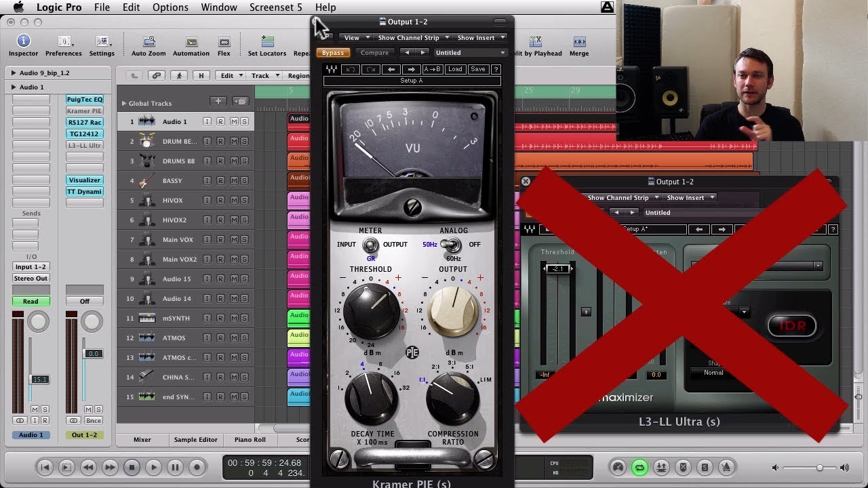This screenshot has height=488, width=868.
Task: Mute the Audio 1 track
Action: click(x=234, y=121)
